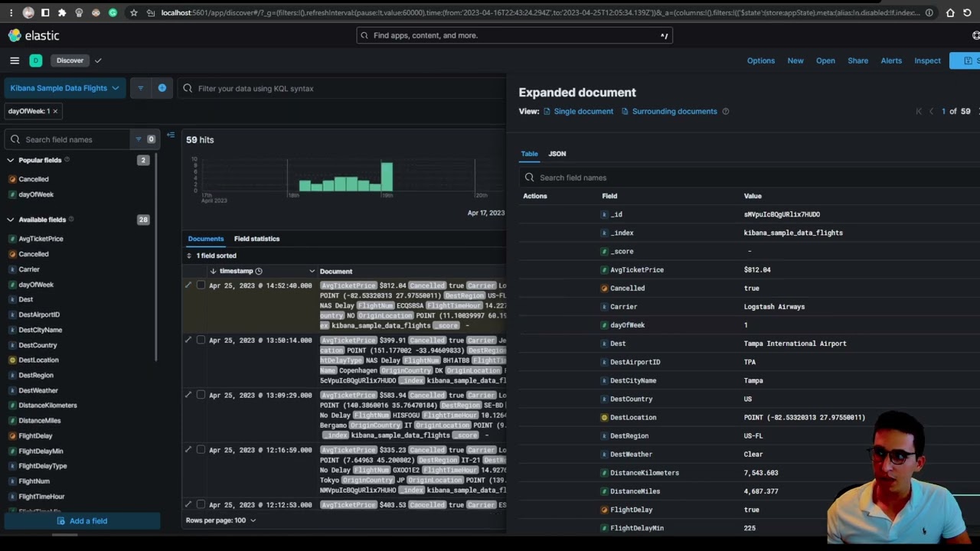Screen dimensions: 980x551
Task: Select the JSON tab in expanded document
Action: coord(557,154)
